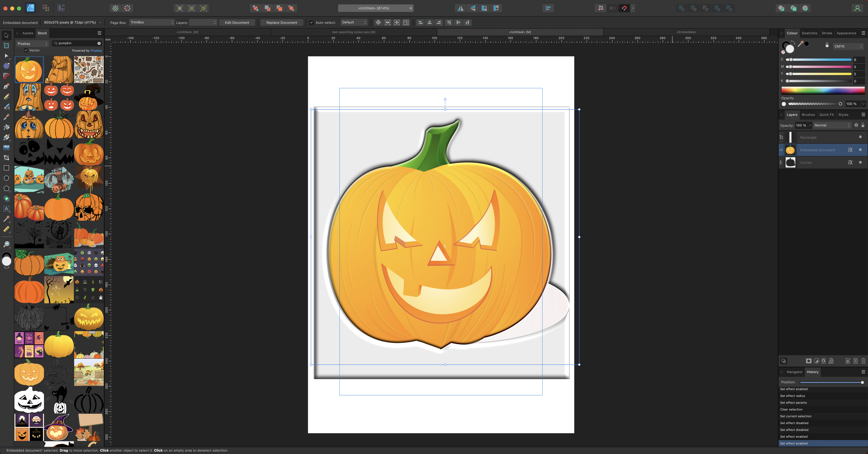This screenshot has width=868, height=454.
Task: Select the Ellipse shape tool
Action: click(6, 178)
